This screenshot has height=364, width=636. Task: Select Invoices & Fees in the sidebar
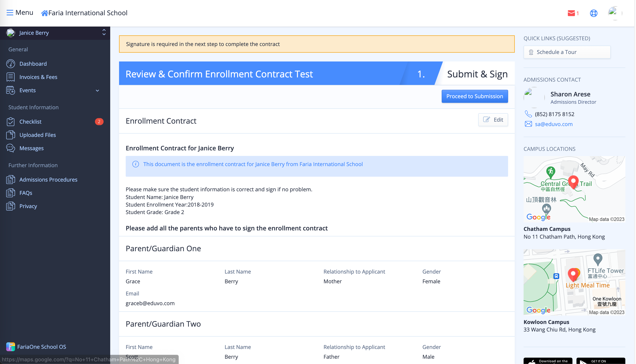tap(38, 77)
